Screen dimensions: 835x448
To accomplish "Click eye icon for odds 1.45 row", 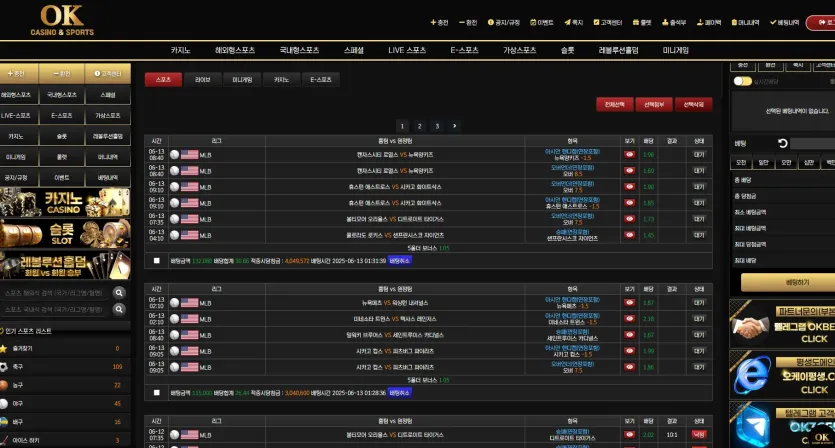I will tap(629, 235).
